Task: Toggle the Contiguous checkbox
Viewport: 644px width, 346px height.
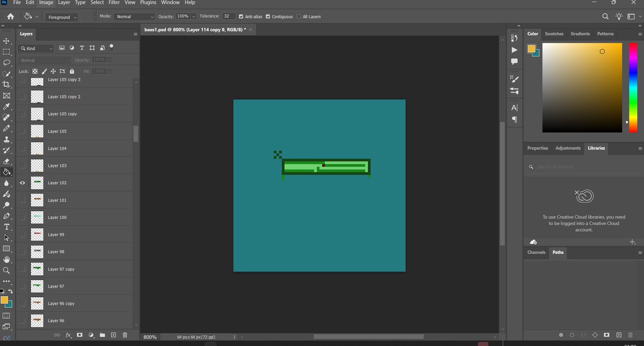Action: click(268, 17)
